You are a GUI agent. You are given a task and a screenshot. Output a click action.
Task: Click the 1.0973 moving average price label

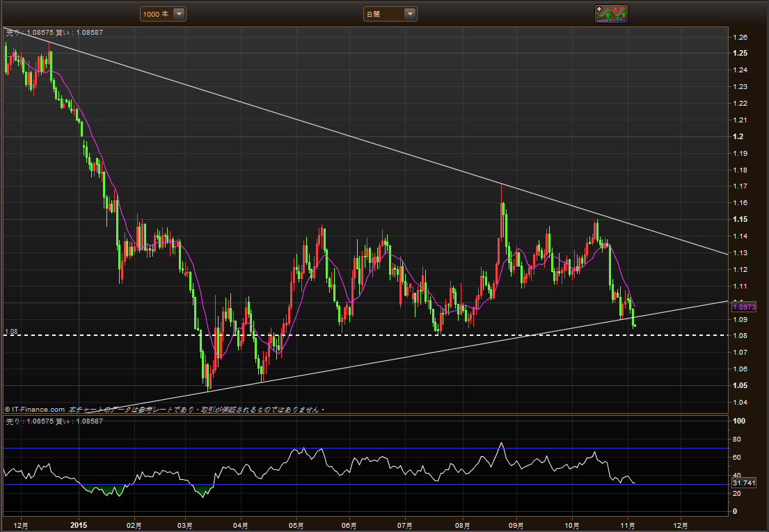[744, 307]
